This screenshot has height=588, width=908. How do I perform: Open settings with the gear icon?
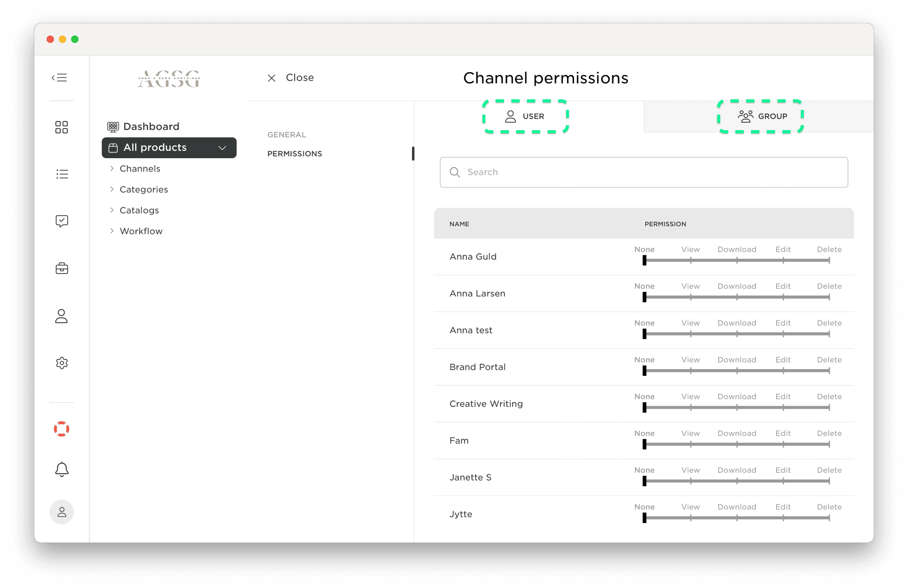61,363
